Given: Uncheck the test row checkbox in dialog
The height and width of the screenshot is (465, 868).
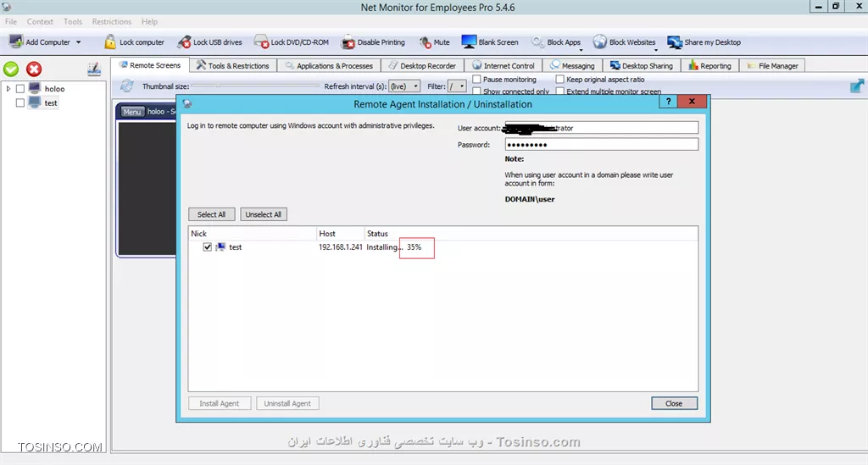Looking at the screenshot, I should (x=207, y=246).
